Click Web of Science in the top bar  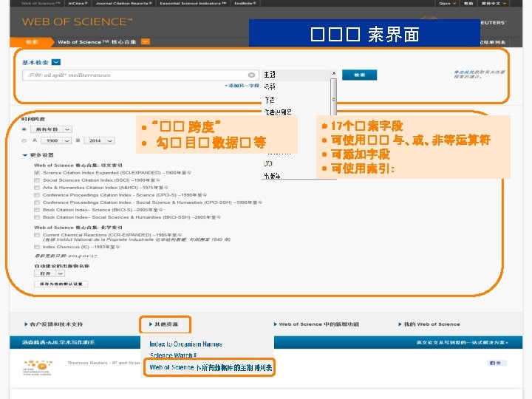coord(41,4)
